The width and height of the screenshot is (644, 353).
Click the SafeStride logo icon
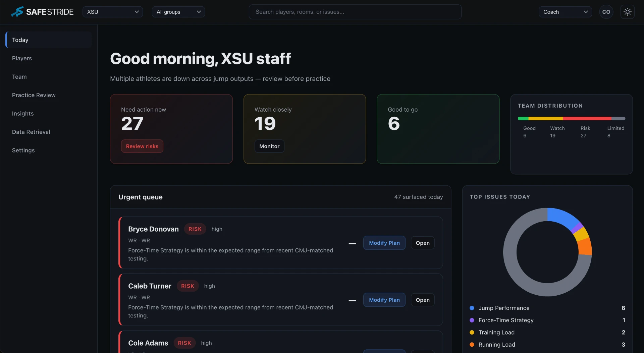coord(17,12)
